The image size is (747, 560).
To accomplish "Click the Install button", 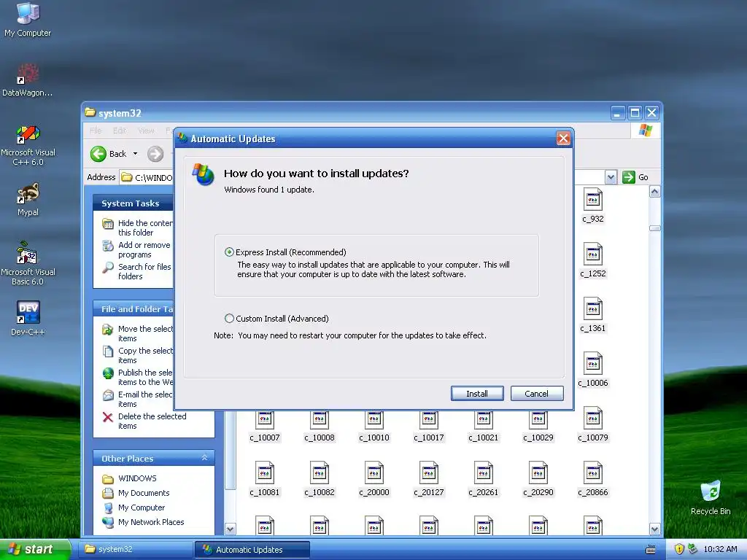I will (x=477, y=393).
